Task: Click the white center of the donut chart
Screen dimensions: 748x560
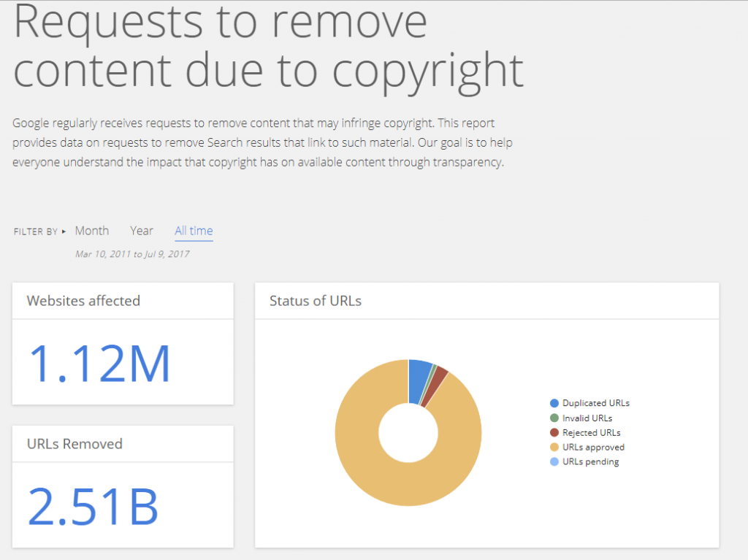Action: (x=408, y=432)
